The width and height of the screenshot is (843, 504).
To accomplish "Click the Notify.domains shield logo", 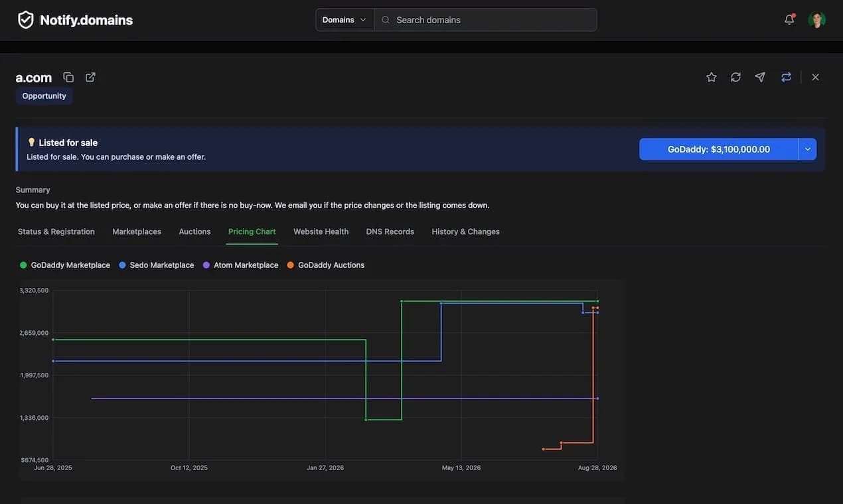I will coord(25,20).
